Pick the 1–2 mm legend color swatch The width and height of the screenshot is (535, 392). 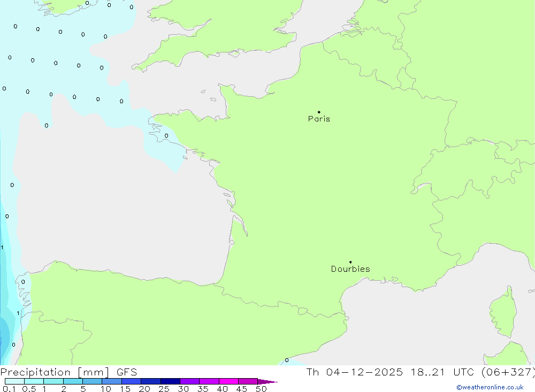[x=53, y=381]
